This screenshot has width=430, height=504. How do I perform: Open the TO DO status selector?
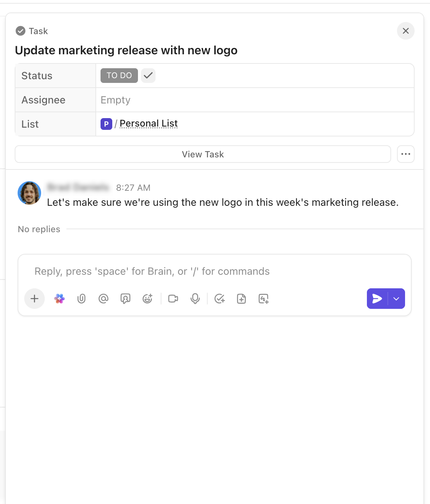point(119,75)
